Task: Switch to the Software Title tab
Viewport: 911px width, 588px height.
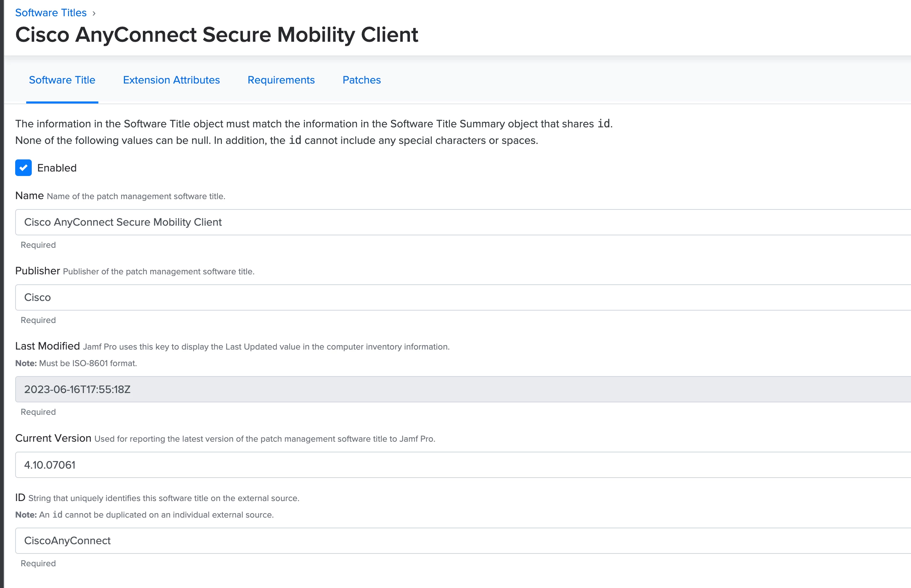Action: pos(62,80)
